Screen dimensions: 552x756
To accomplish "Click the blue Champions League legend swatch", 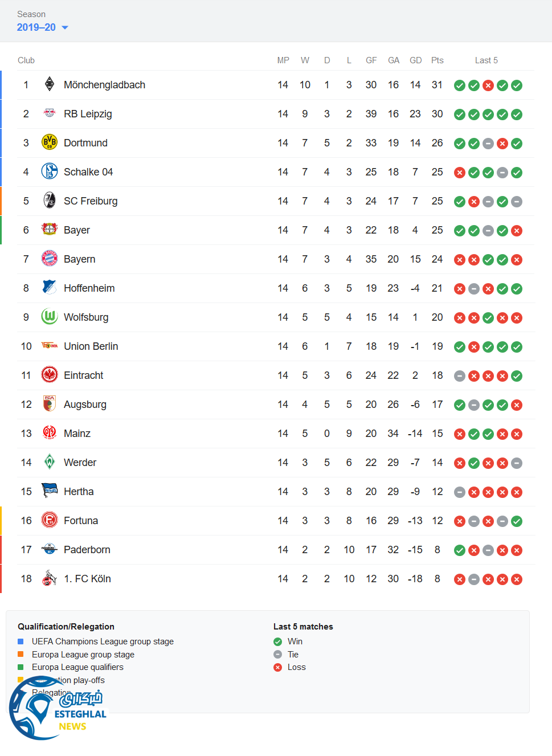I will tap(21, 641).
